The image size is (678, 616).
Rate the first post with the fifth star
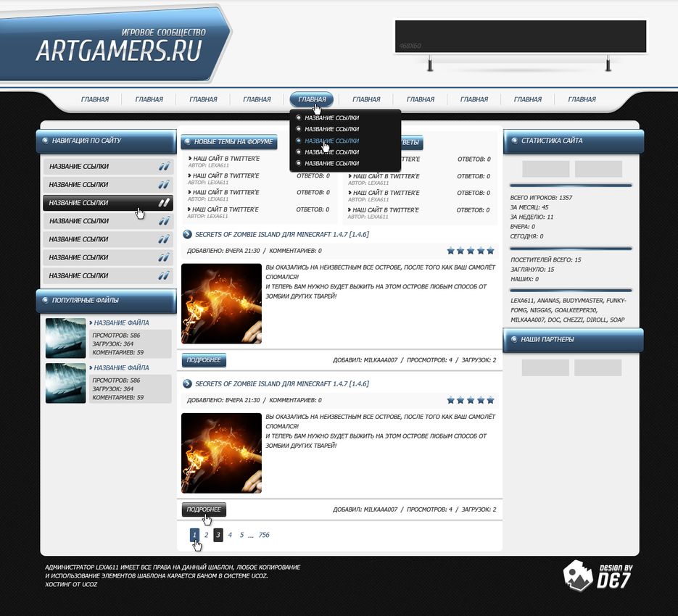tap(490, 251)
